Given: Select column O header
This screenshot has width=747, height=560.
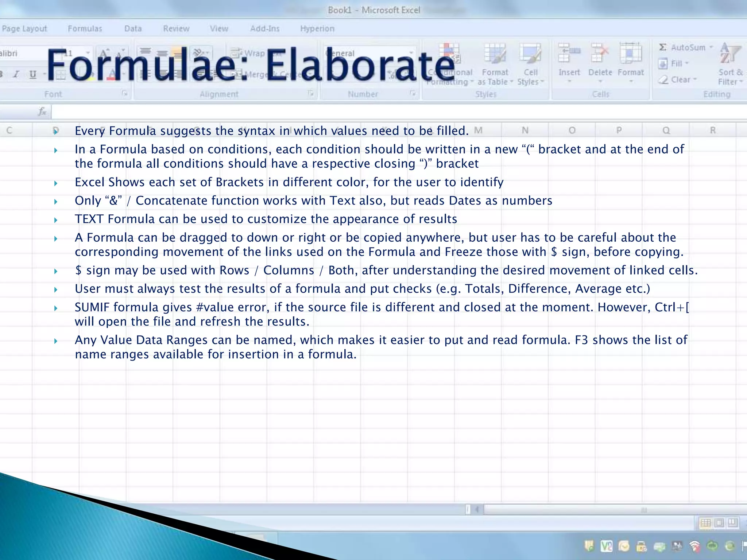Looking at the screenshot, I should click(572, 131).
